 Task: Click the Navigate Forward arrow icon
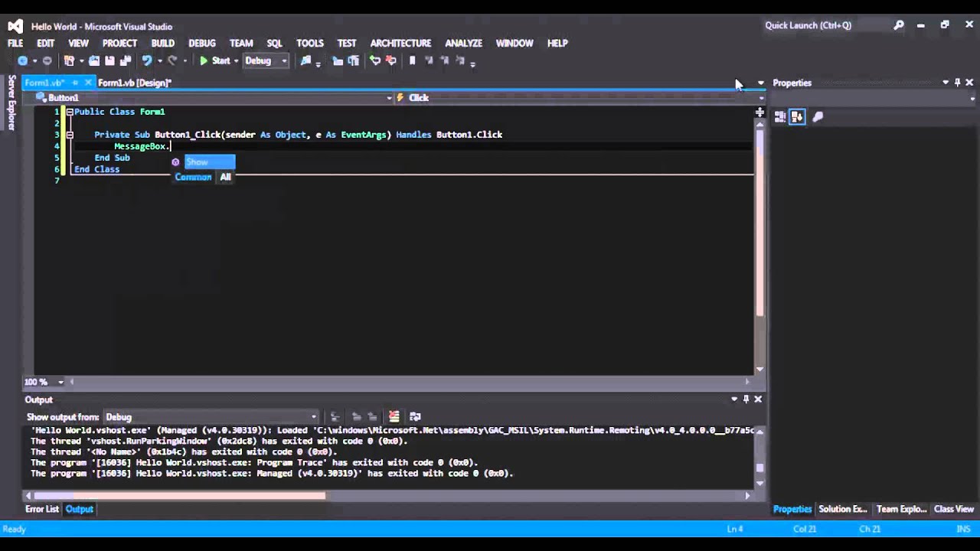[47, 61]
